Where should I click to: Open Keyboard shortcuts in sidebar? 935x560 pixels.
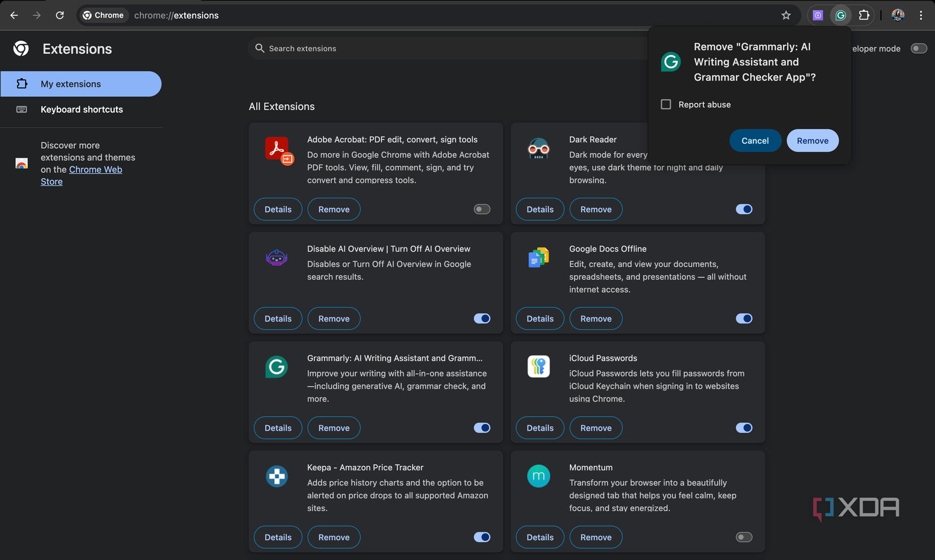click(81, 109)
